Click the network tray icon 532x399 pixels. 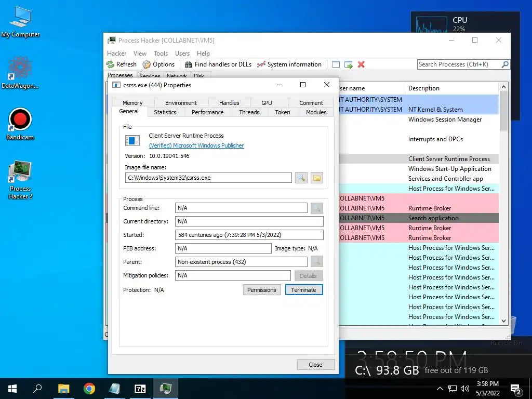453,389
